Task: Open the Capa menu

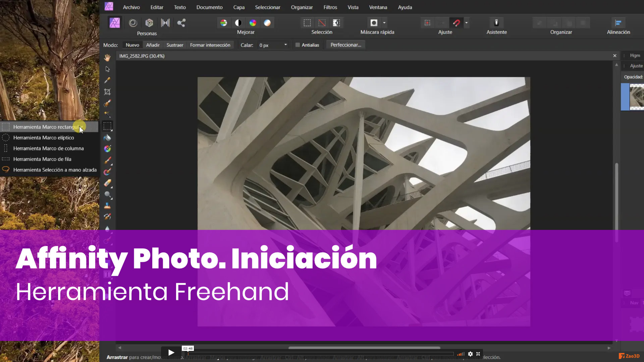Action: click(x=239, y=7)
